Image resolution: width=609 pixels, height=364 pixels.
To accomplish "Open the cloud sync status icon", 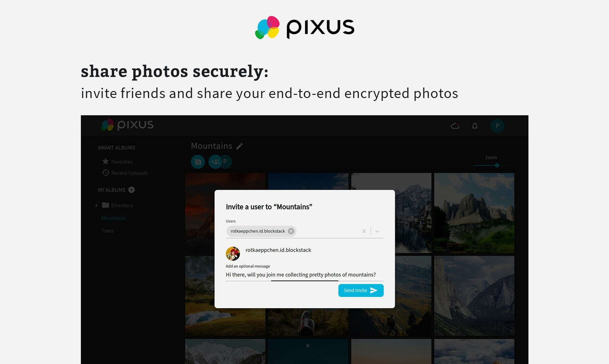I will 455,125.
